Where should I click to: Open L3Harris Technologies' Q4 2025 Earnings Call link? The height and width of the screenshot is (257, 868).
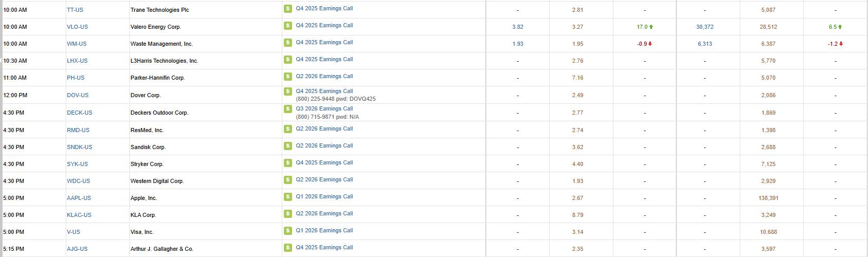pyautogui.click(x=324, y=59)
